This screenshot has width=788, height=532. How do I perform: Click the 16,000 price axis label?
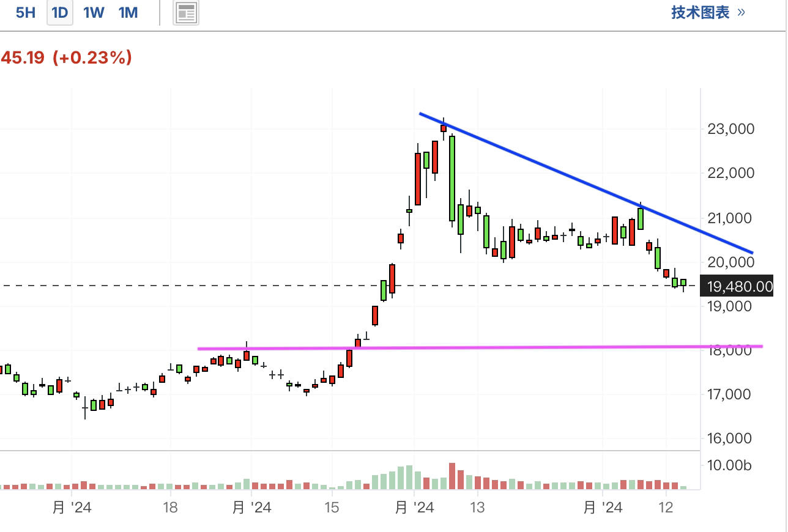click(x=730, y=438)
